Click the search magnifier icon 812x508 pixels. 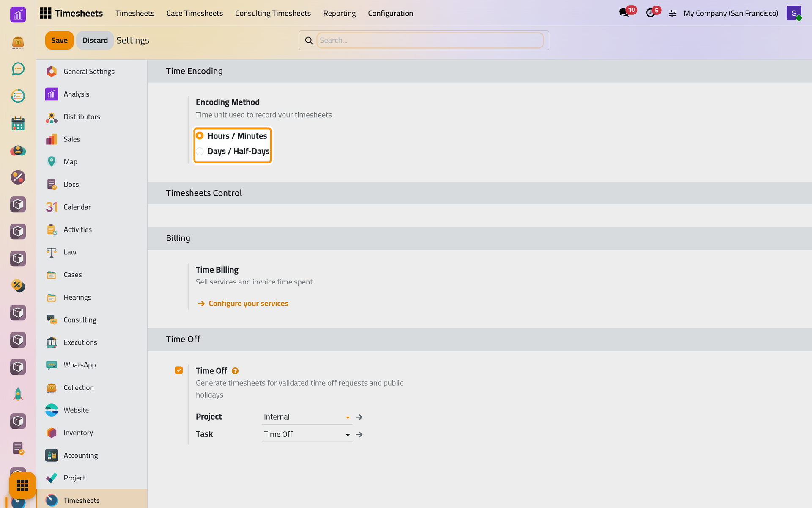(x=309, y=41)
